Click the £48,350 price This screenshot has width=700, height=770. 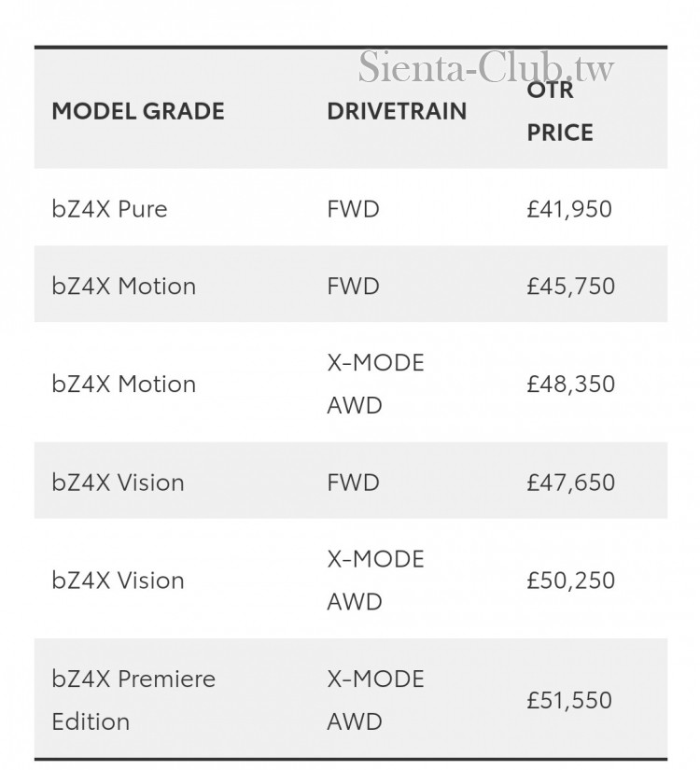pyautogui.click(x=570, y=384)
